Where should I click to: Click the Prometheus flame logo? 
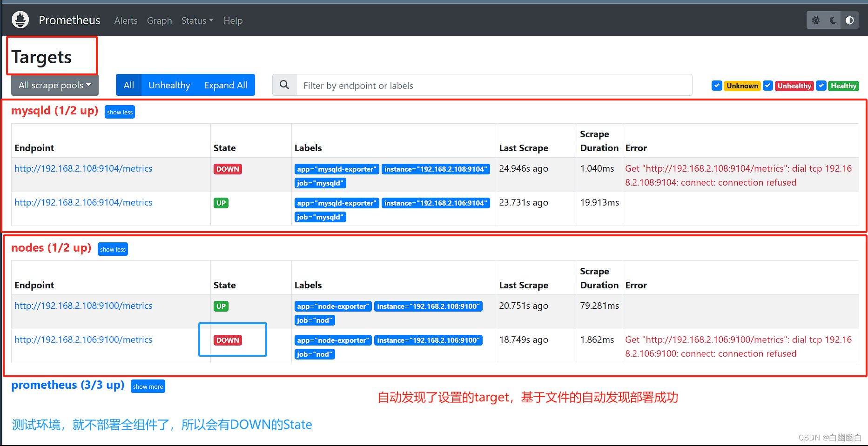click(20, 20)
